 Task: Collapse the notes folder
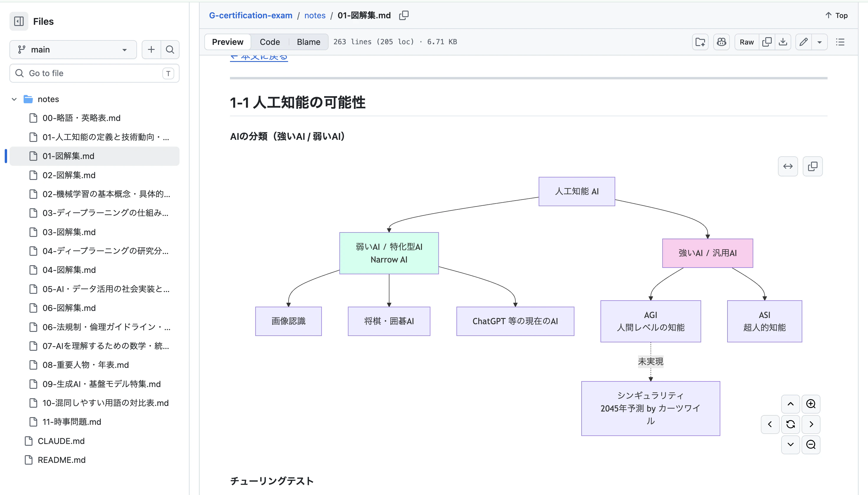coord(14,99)
